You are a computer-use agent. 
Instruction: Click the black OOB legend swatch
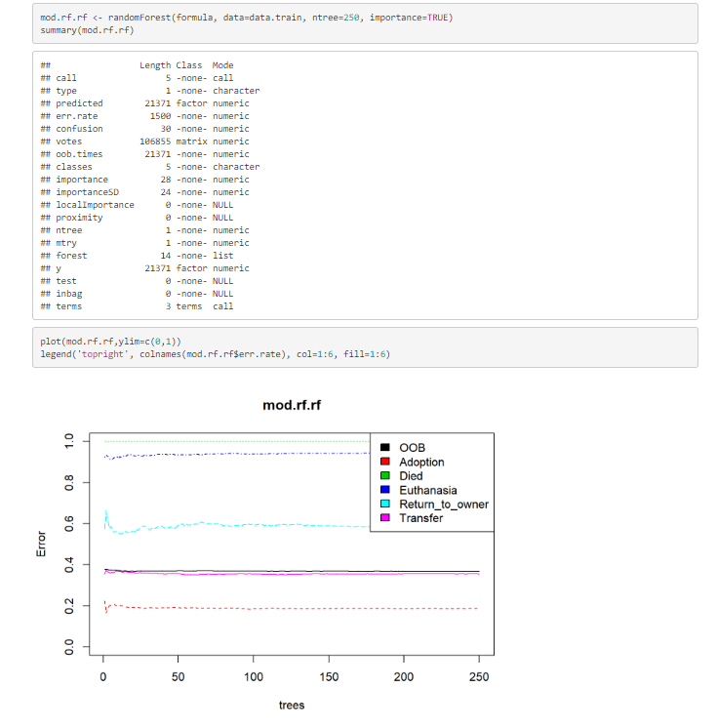click(384, 447)
